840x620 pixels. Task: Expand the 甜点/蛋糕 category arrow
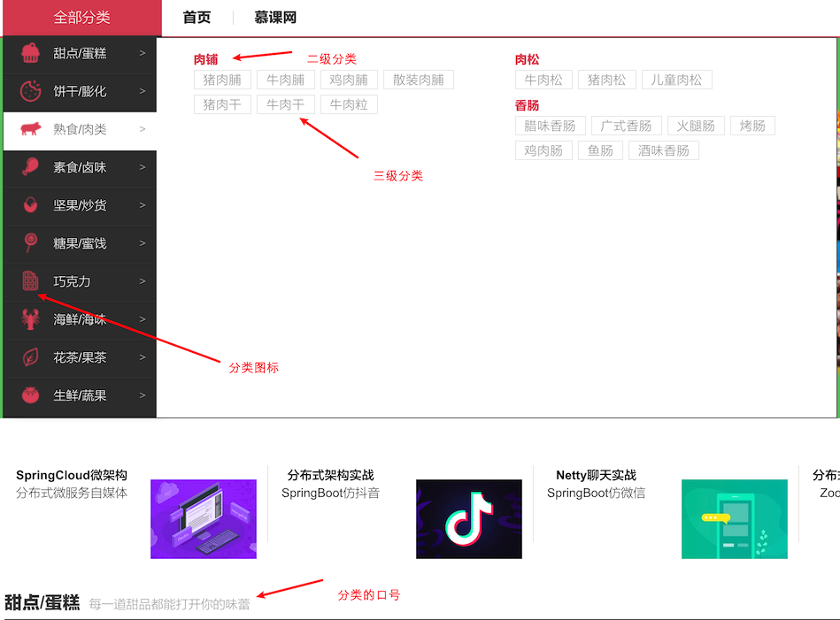click(143, 53)
